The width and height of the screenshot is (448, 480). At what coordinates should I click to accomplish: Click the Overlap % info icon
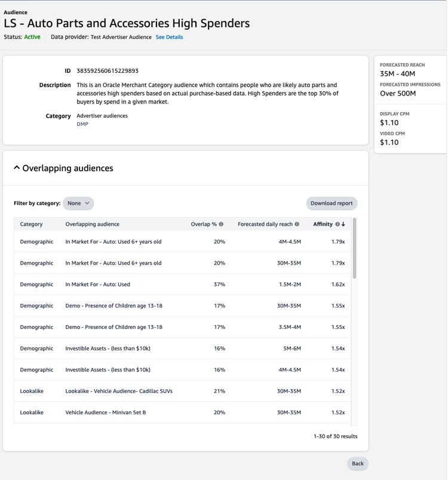coord(221,224)
